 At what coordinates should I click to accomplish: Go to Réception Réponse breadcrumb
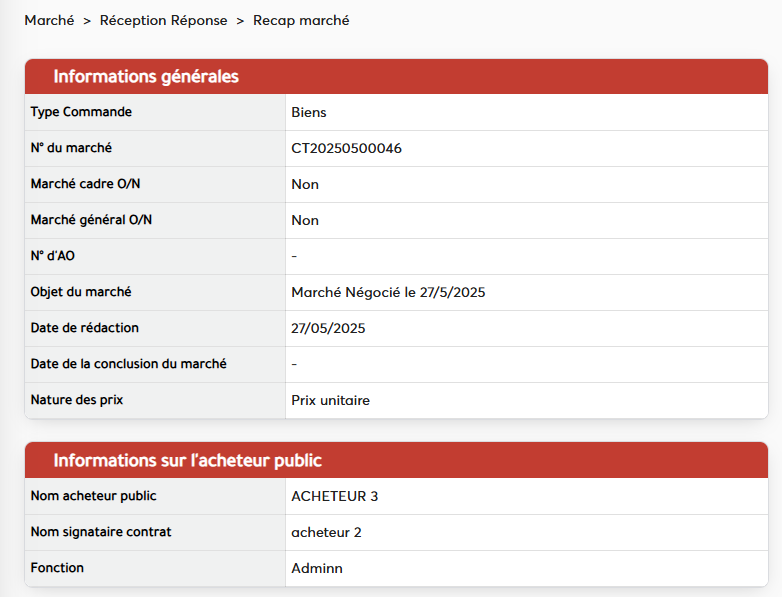(x=163, y=20)
